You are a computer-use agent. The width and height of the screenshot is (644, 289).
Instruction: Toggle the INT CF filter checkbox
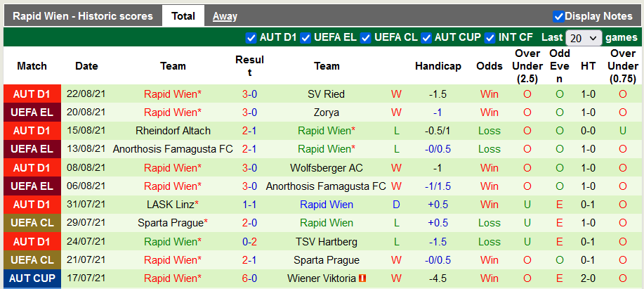pos(490,38)
